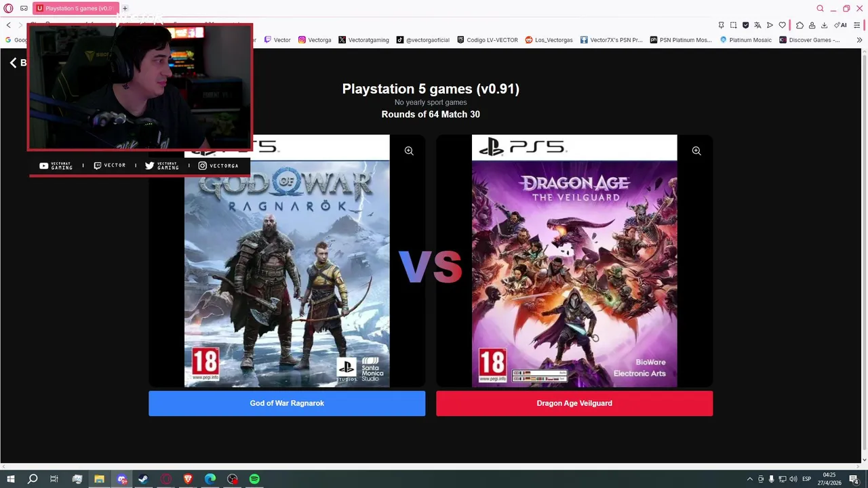Vote for God of War Ragnarok button
Viewport: 868px width, 488px height.
tap(287, 403)
